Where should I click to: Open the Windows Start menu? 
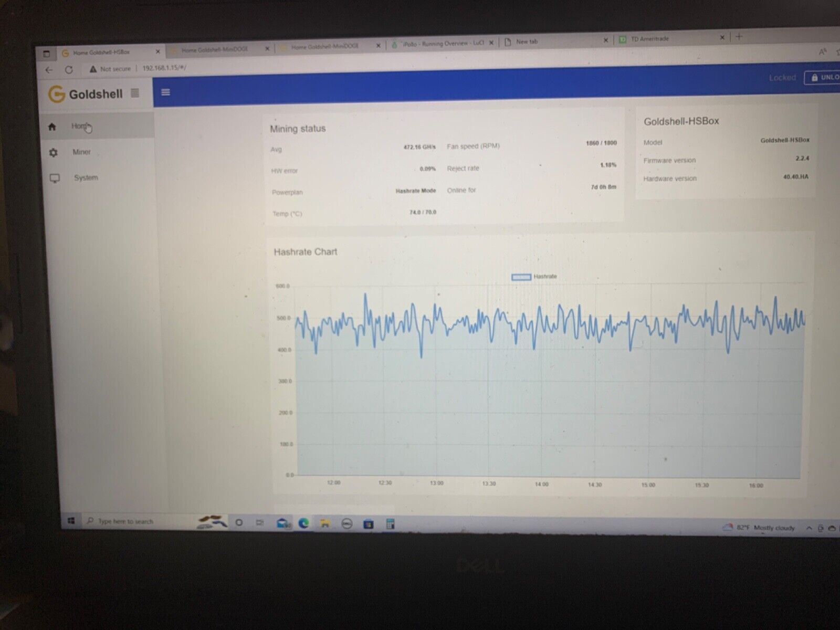pos(71,521)
